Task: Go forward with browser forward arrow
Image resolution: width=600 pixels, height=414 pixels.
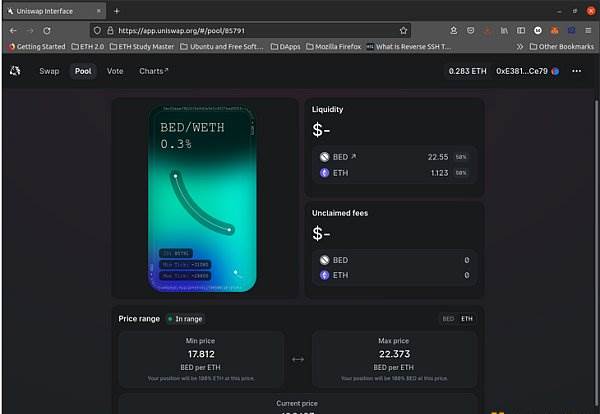Action: click(x=30, y=31)
